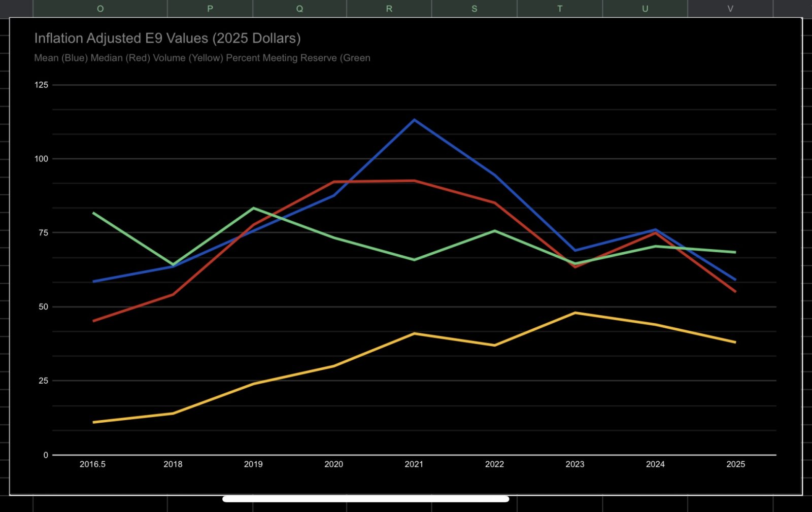Select the 2025 x-axis label
Image resolution: width=812 pixels, height=512 pixels.
coord(735,464)
